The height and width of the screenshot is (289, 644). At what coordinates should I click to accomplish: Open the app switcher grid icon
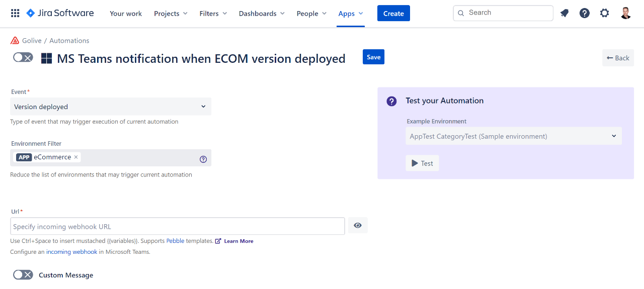pyautogui.click(x=15, y=13)
